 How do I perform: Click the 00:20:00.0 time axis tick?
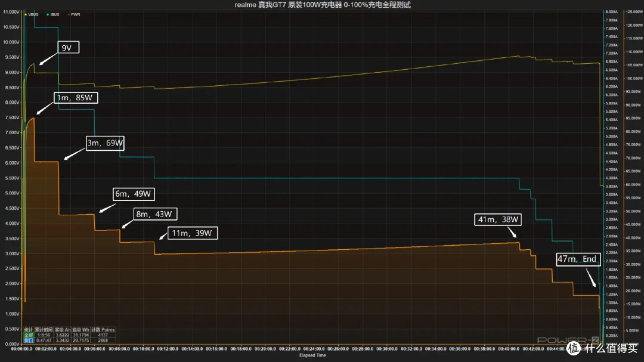(x=265, y=349)
